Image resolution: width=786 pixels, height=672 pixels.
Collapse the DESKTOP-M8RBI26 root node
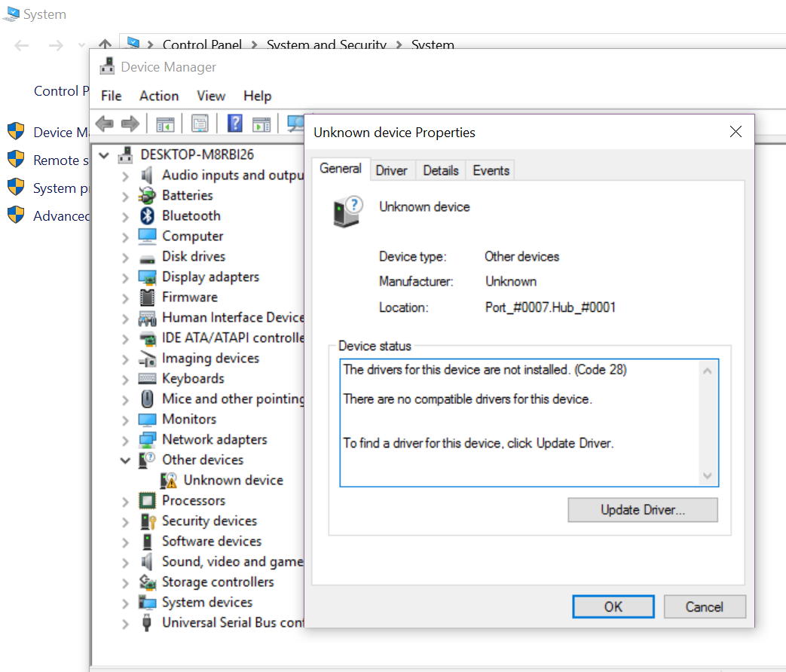click(104, 155)
